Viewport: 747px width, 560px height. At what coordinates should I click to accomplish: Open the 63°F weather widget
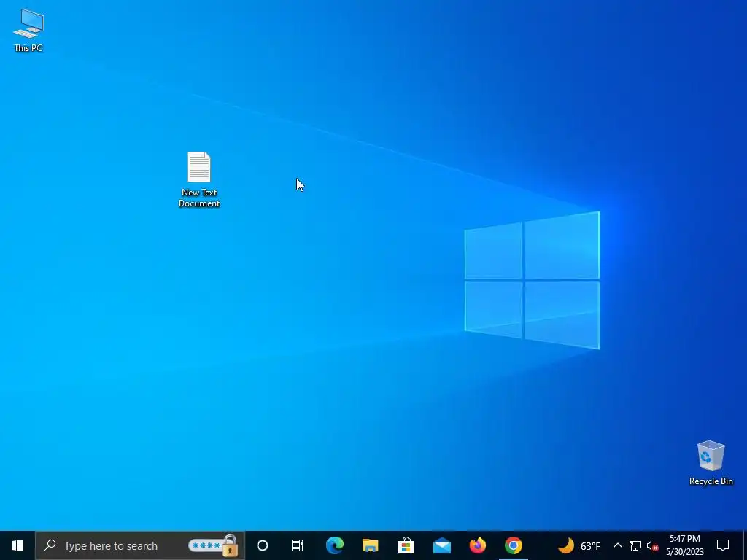(x=578, y=545)
